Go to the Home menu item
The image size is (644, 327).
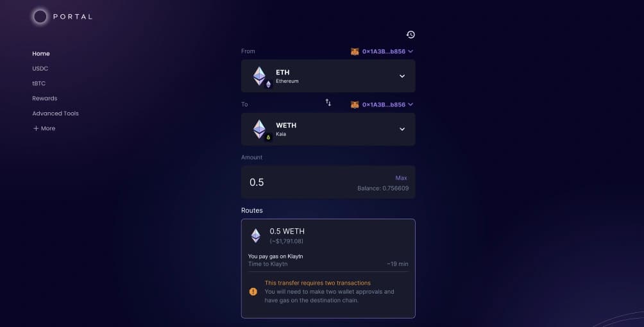pyautogui.click(x=41, y=53)
